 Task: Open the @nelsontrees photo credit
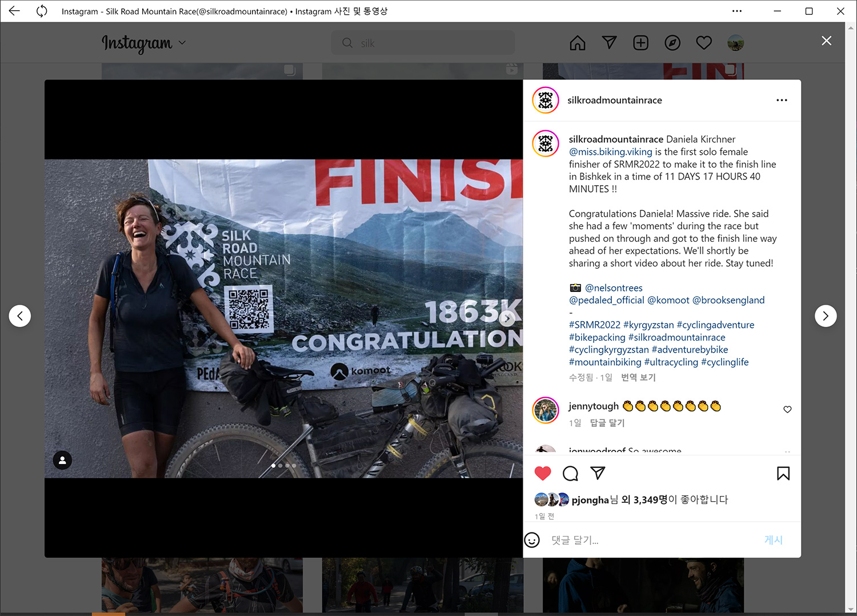tap(614, 288)
